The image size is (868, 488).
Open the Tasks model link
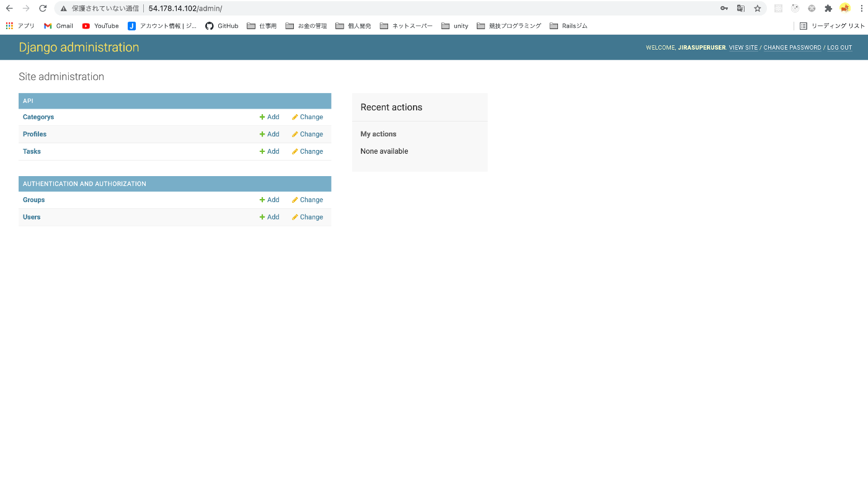click(x=32, y=151)
